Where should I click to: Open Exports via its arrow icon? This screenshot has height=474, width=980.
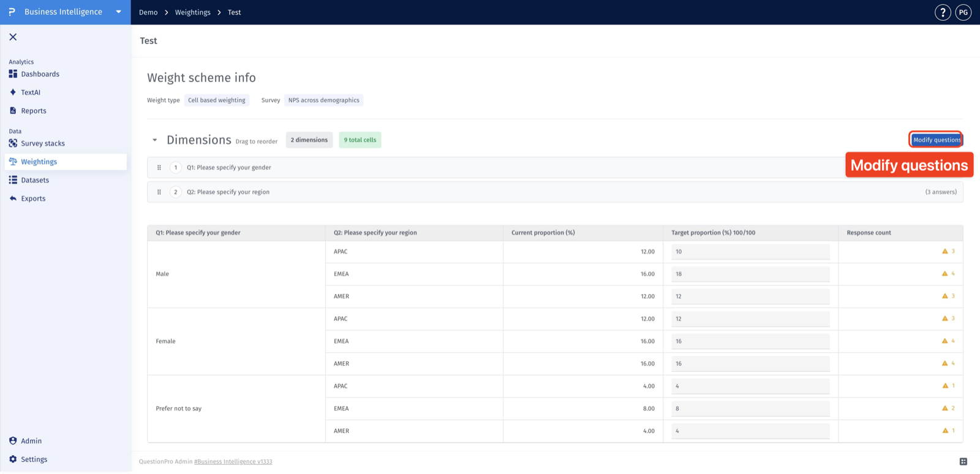[x=13, y=198]
